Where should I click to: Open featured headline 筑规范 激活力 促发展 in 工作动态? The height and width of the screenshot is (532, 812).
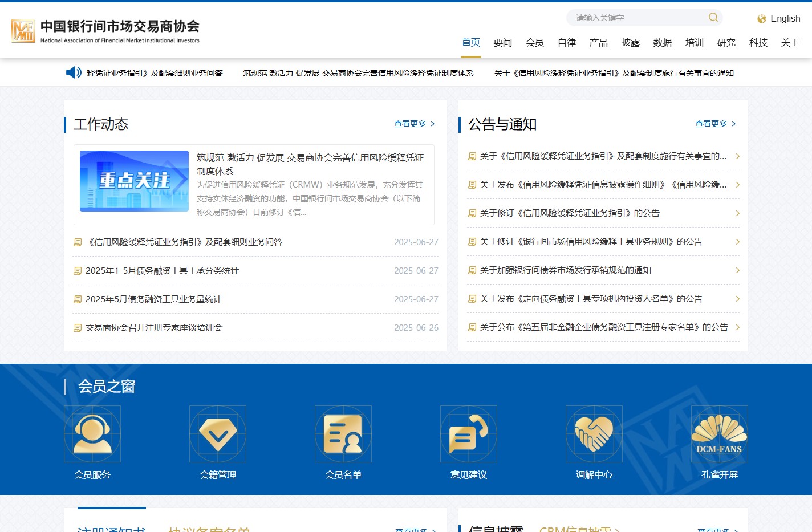coord(310,164)
